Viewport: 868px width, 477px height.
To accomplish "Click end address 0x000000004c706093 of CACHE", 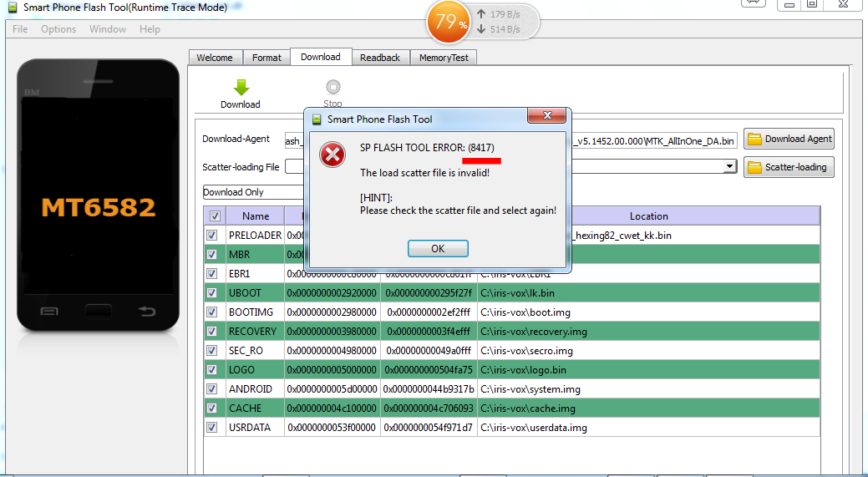I will tap(429, 408).
